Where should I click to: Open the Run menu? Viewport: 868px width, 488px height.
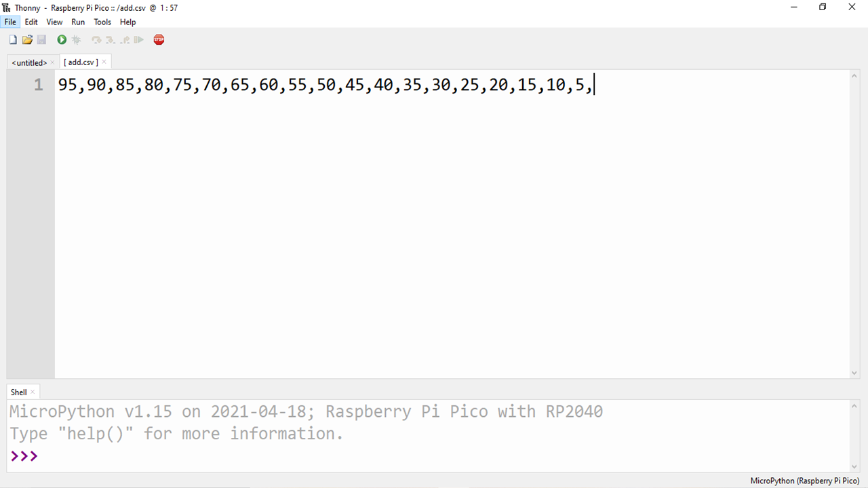point(77,22)
